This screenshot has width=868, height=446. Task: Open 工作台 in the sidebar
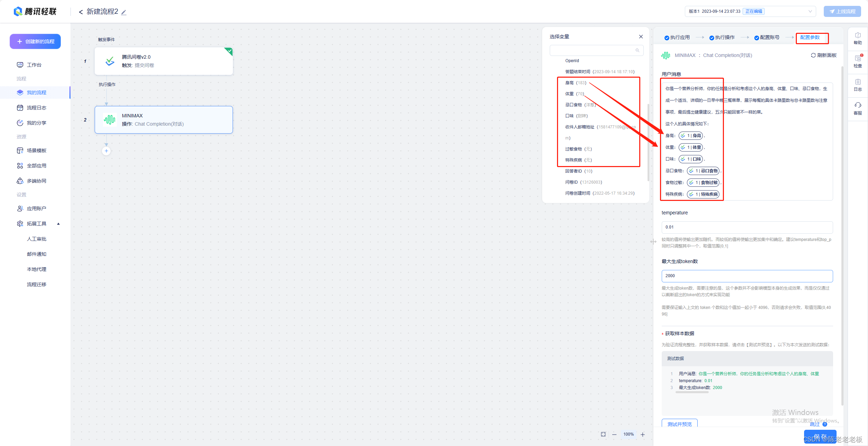[x=35, y=65]
